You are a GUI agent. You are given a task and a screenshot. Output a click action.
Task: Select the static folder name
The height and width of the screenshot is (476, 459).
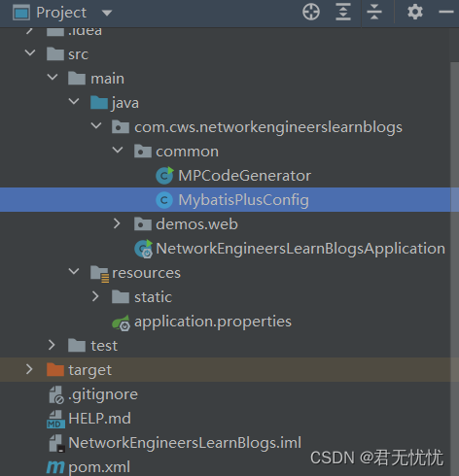pyautogui.click(x=153, y=297)
